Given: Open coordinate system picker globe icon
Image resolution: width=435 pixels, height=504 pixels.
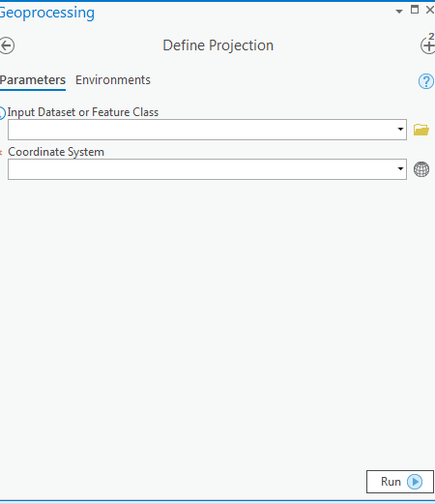Looking at the screenshot, I should [x=421, y=169].
